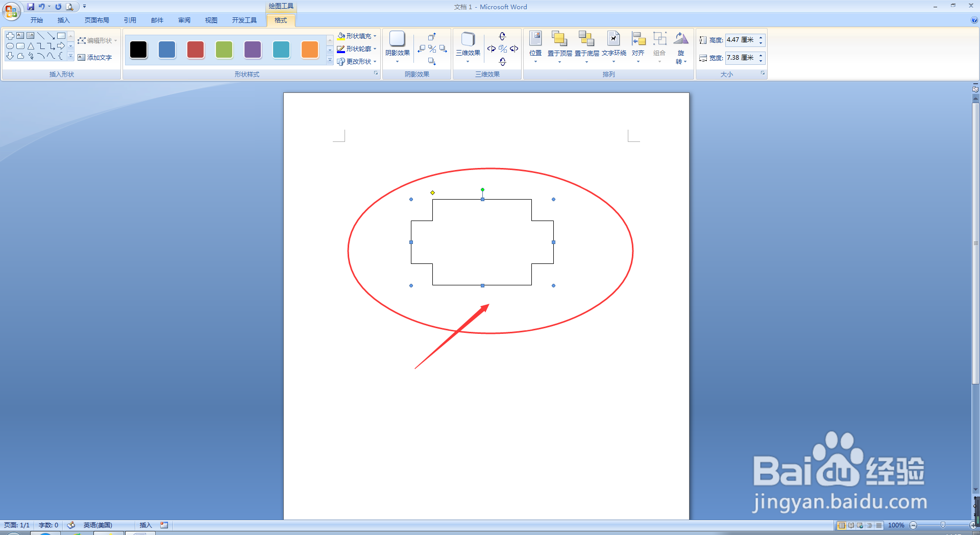This screenshot has height=535, width=980.
Task: Toggle shadow on or off
Action: tap(432, 49)
